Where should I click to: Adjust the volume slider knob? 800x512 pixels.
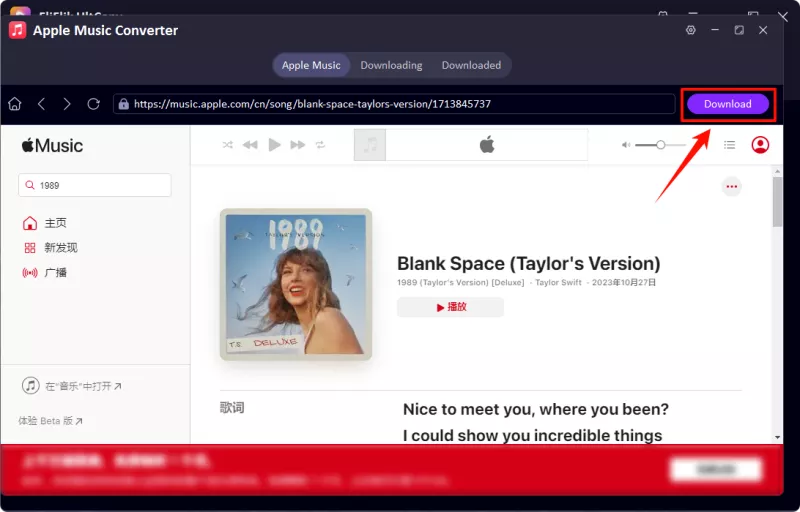(660, 145)
